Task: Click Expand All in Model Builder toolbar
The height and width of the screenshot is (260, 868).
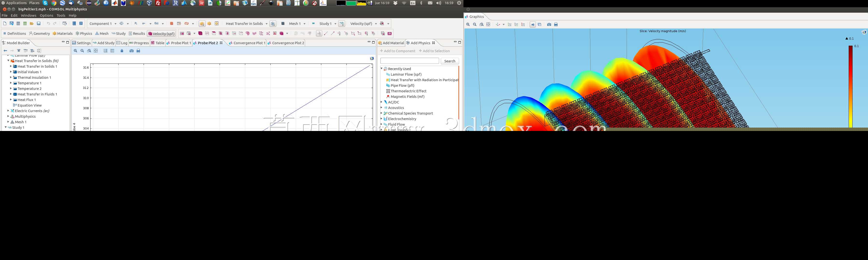Action: [32, 51]
